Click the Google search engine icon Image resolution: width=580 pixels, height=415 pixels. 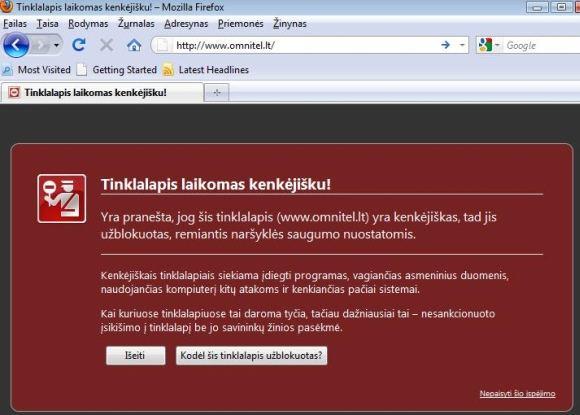coord(485,45)
